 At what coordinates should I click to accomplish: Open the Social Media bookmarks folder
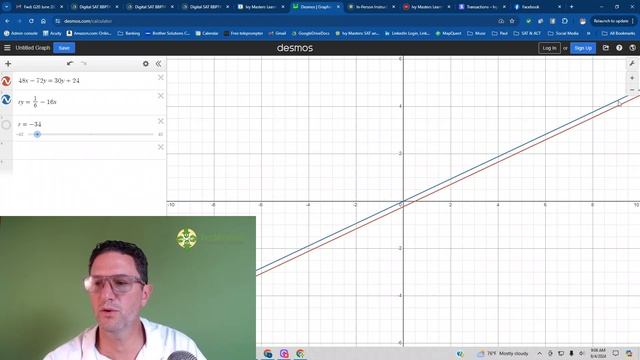coord(563,33)
